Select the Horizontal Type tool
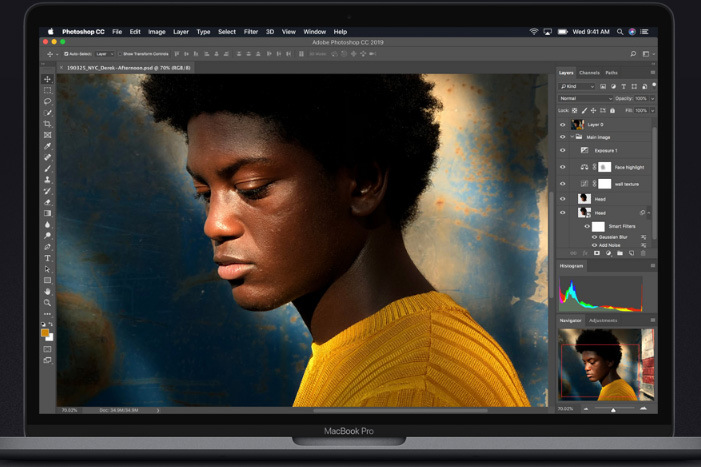 click(47, 258)
